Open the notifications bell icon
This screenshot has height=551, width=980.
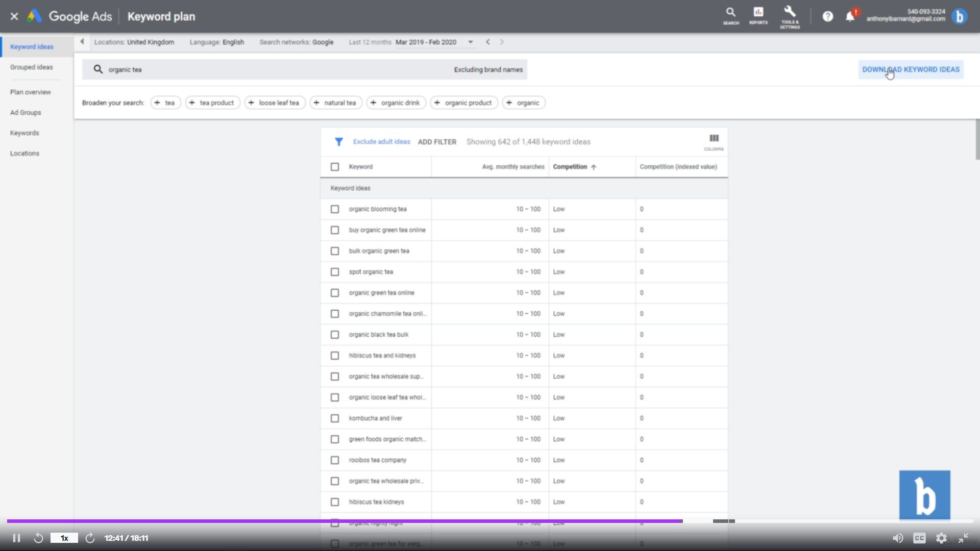[x=850, y=17]
